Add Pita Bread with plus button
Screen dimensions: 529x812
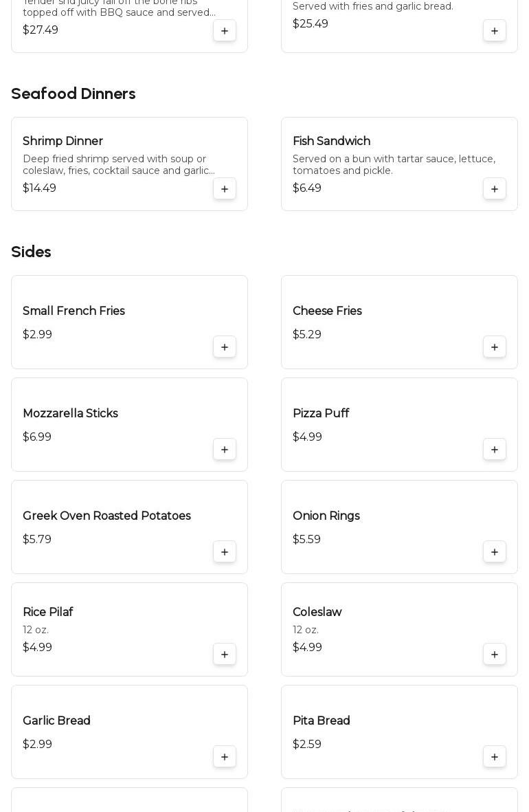[x=495, y=757]
